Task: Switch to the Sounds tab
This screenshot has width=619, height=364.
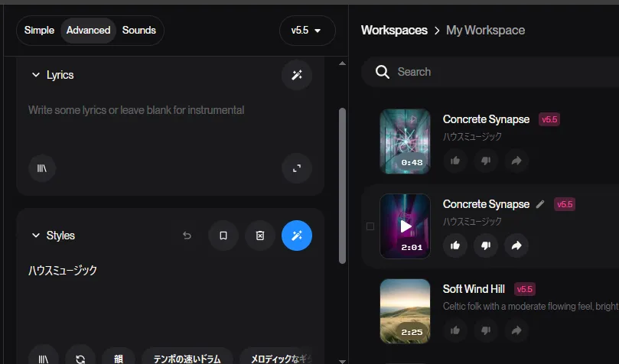Action: [x=138, y=31]
